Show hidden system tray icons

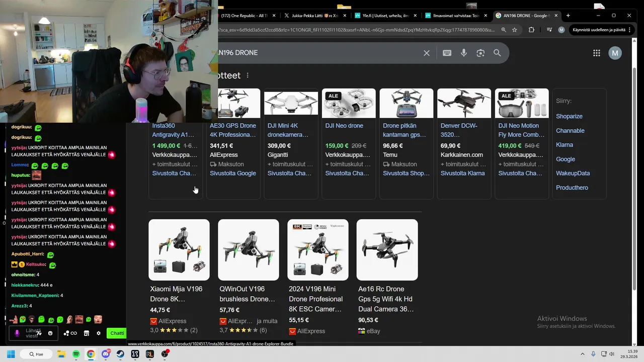coord(583,354)
